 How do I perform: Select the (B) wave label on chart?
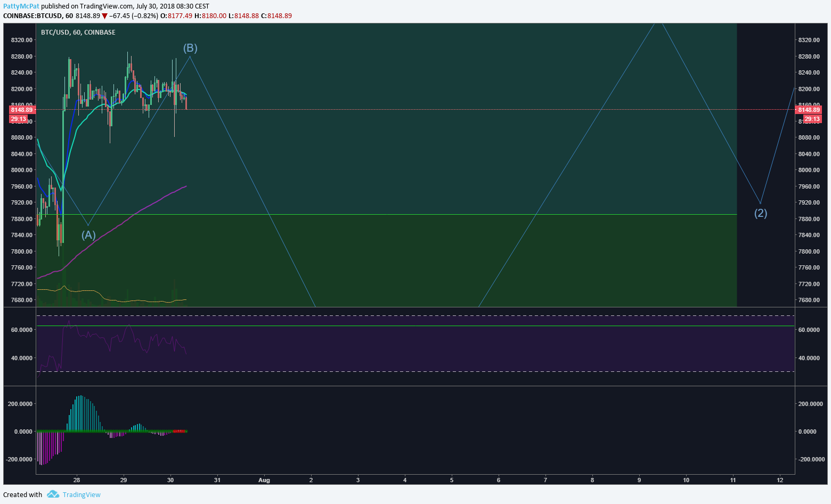(x=190, y=48)
